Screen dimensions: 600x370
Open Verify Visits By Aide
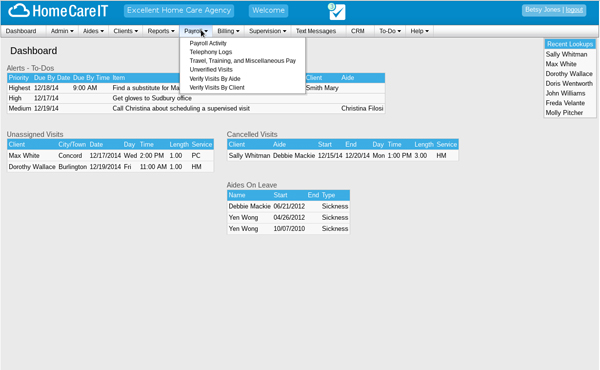tap(215, 79)
